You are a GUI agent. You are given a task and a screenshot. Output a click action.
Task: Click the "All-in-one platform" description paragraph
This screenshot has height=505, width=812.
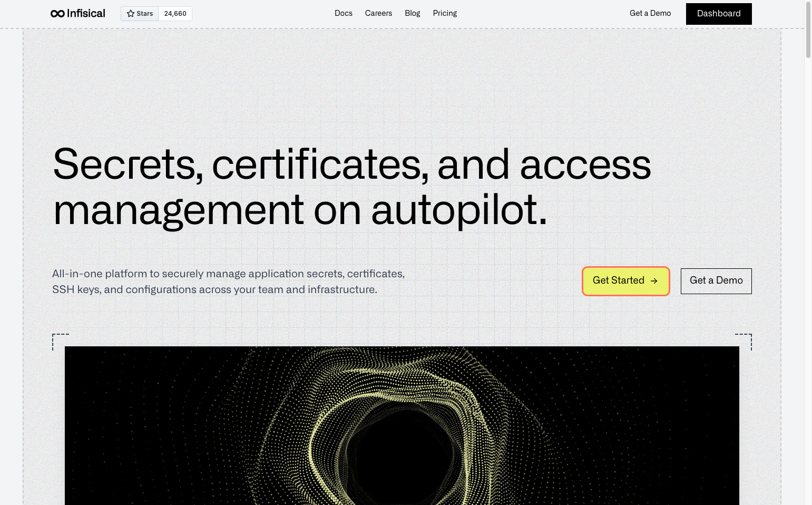[x=228, y=281]
